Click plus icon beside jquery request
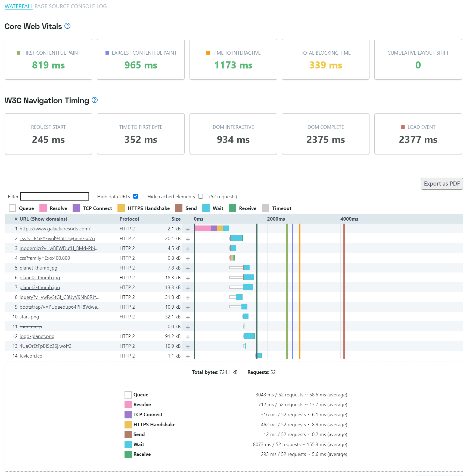The image size is (466, 476). click(x=188, y=298)
